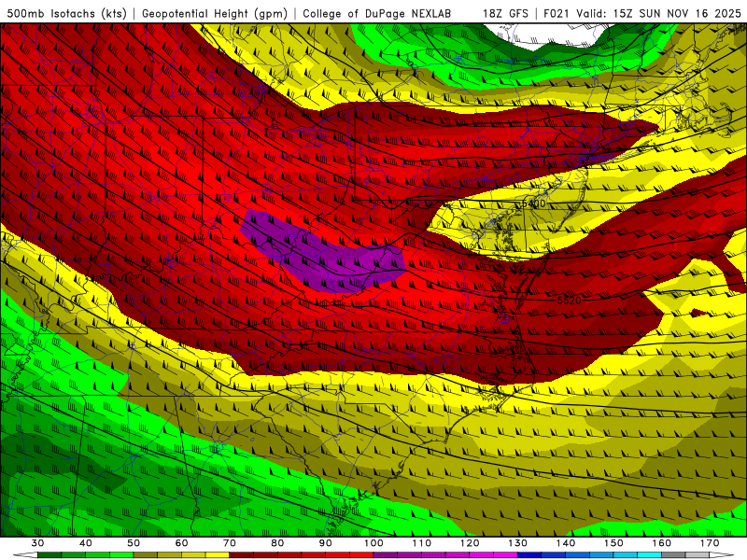Image resolution: width=747 pixels, height=560 pixels.
Task: Click the 'College of DuPage NEXLAB' text
Action: click(377, 13)
